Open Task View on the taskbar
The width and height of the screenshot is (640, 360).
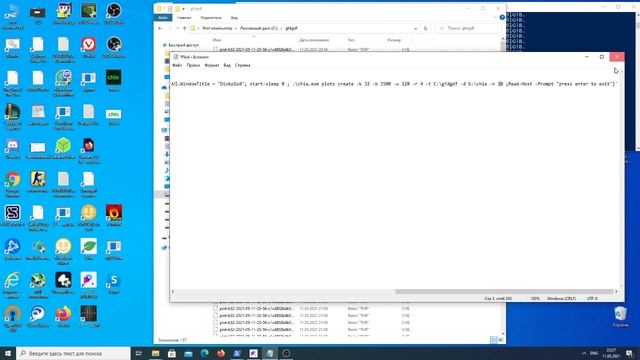click(x=138, y=353)
